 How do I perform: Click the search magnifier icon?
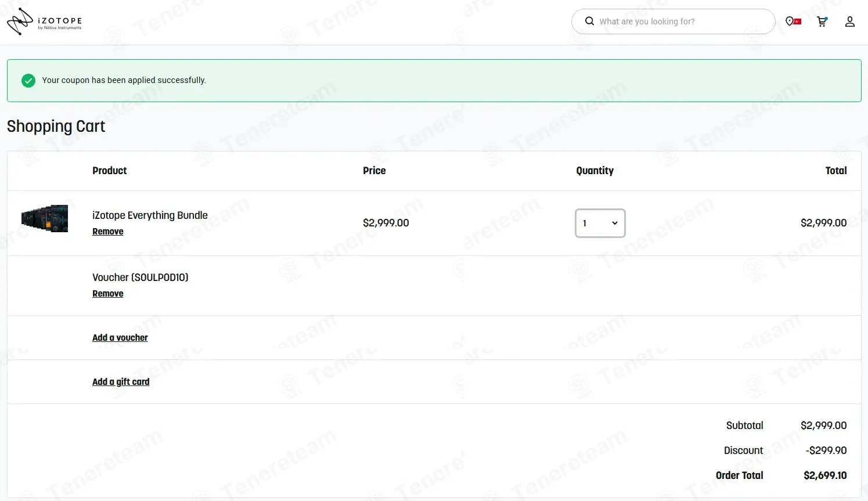[x=589, y=21]
